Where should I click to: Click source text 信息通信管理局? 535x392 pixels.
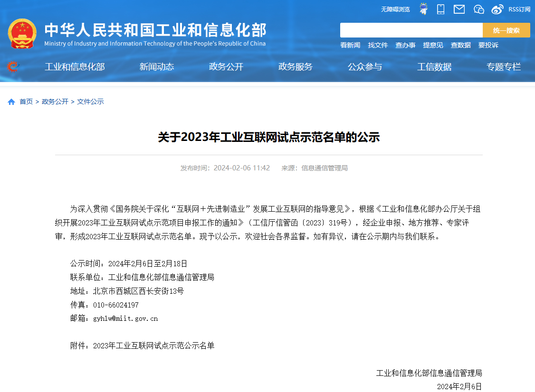[325, 168]
